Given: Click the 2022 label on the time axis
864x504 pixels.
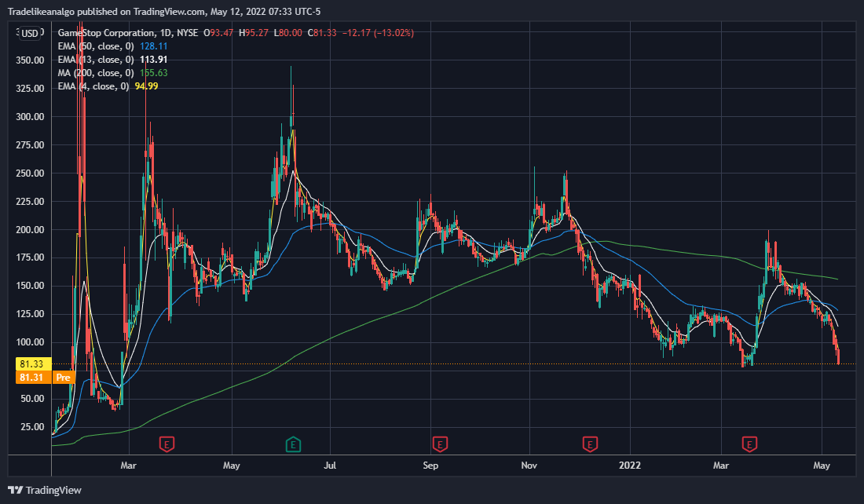Looking at the screenshot, I should [630, 466].
